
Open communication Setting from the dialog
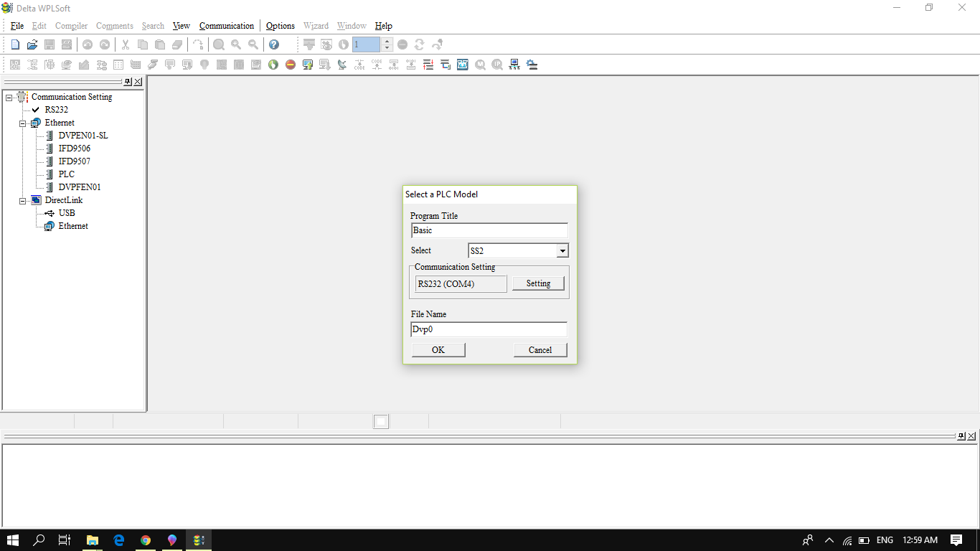point(538,283)
